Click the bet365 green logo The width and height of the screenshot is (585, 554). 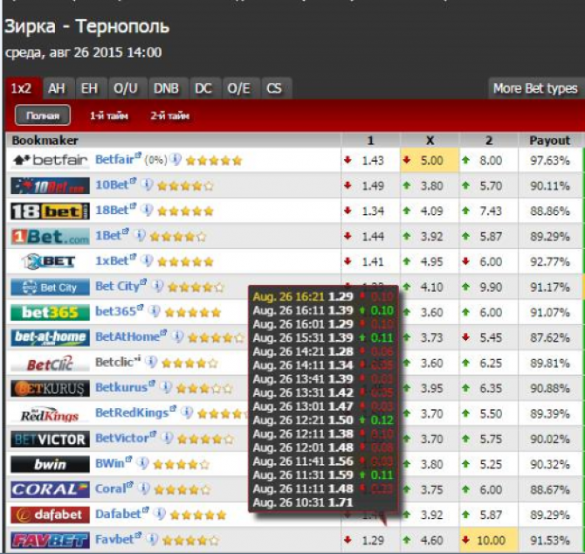pos(50,312)
